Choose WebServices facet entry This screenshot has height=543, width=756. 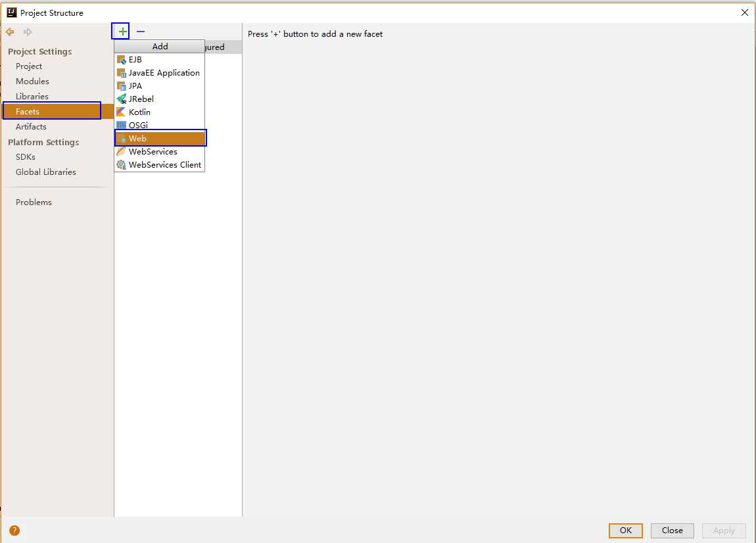(x=160, y=151)
